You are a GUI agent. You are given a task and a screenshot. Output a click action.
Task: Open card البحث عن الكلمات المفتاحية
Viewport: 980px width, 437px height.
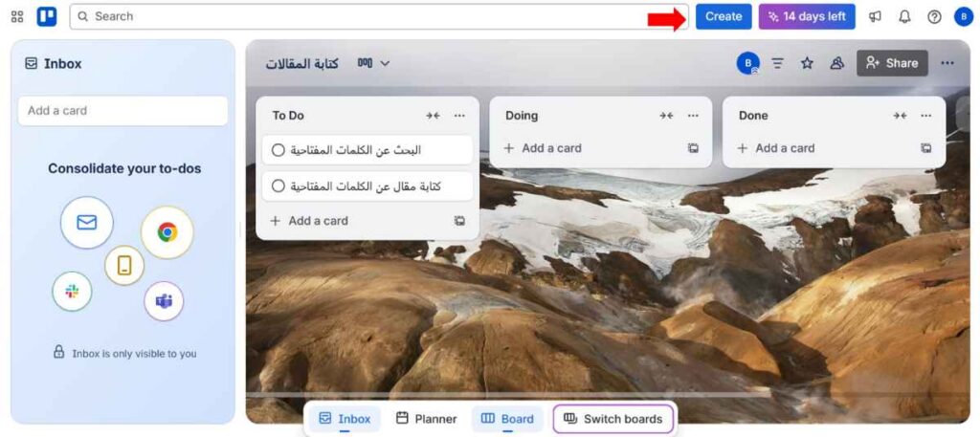coord(367,150)
